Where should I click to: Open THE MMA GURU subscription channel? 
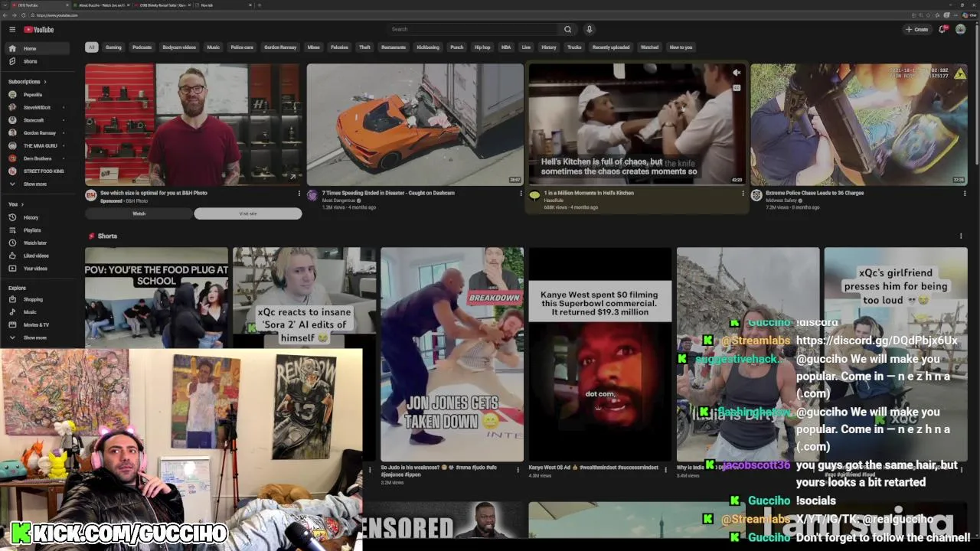37,145
